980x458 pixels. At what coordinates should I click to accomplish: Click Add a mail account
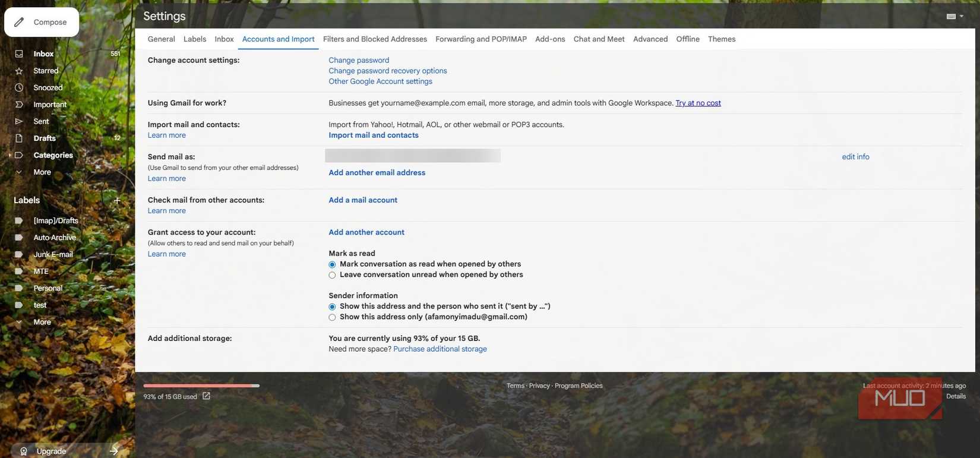tap(363, 200)
